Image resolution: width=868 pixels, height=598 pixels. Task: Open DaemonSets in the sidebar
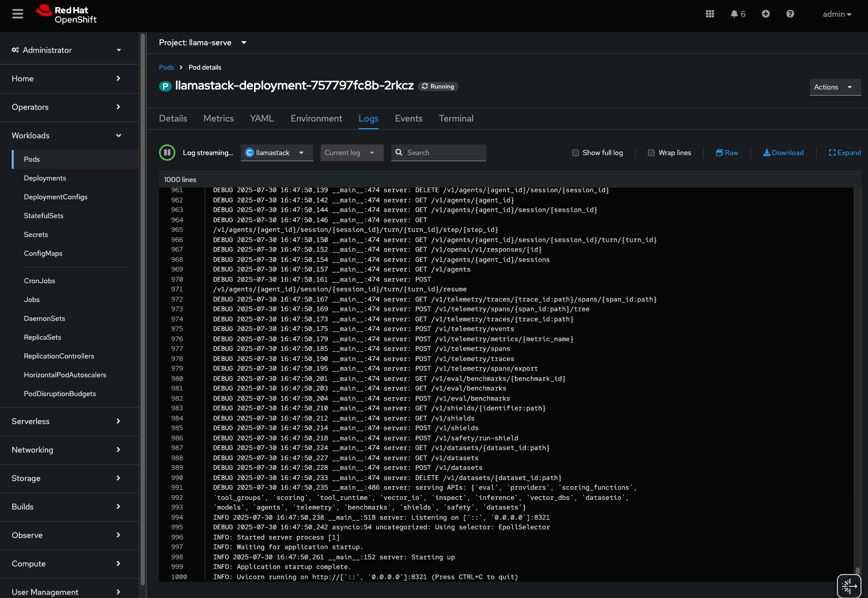tap(75, 318)
